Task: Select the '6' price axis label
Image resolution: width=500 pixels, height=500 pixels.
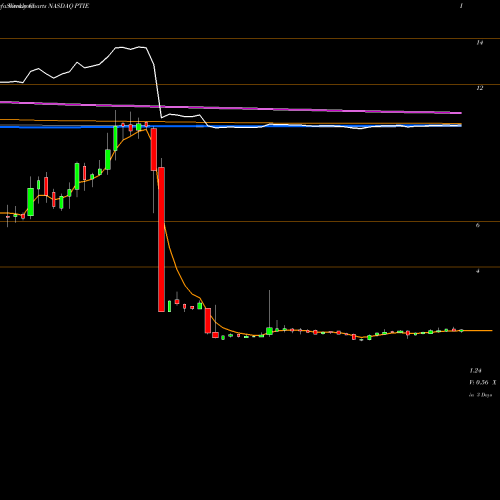Action: pyautogui.click(x=478, y=225)
